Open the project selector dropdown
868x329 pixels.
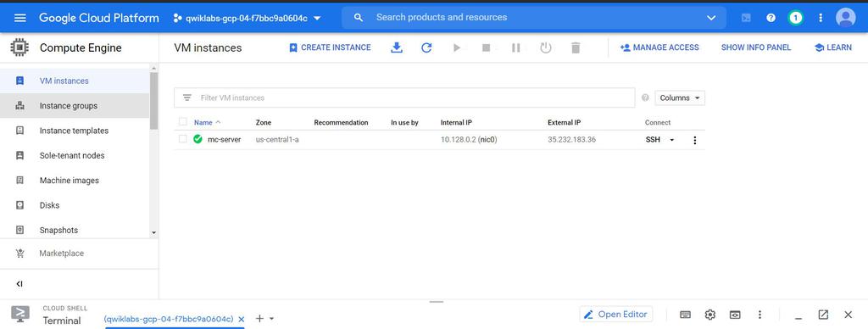pos(247,18)
